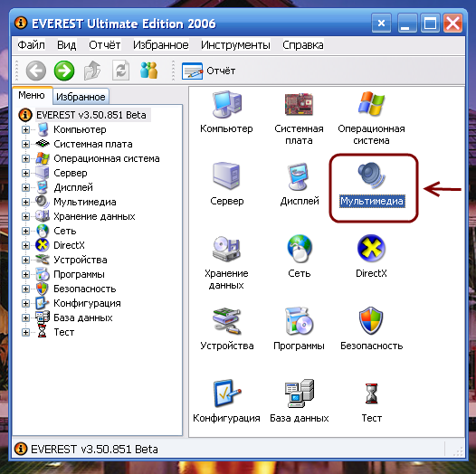
Task: Expand the Безопасность tree node
Action: tap(26, 289)
